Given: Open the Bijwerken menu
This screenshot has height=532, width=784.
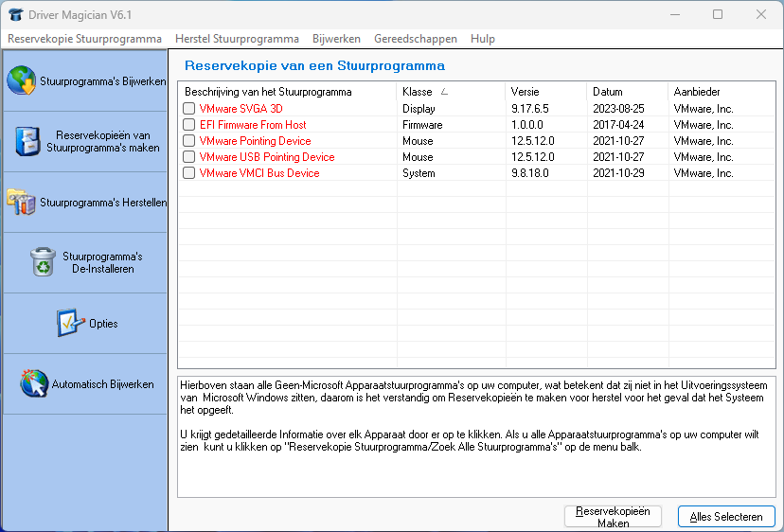Looking at the screenshot, I should [336, 39].
